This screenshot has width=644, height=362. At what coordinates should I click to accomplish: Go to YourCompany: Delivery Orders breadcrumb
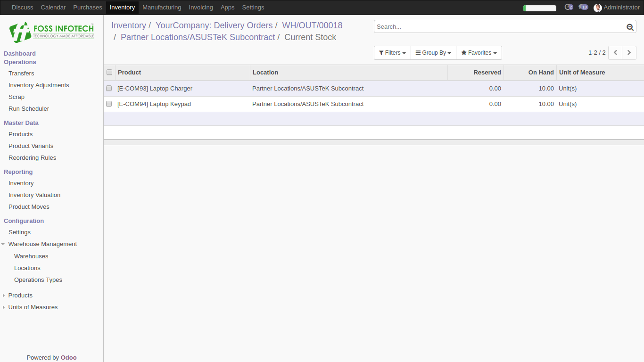coord(214,25)
